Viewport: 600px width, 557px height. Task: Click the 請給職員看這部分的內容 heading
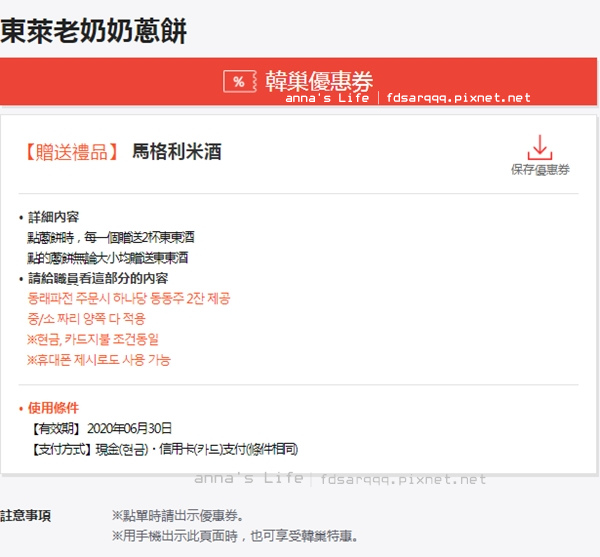98,278
